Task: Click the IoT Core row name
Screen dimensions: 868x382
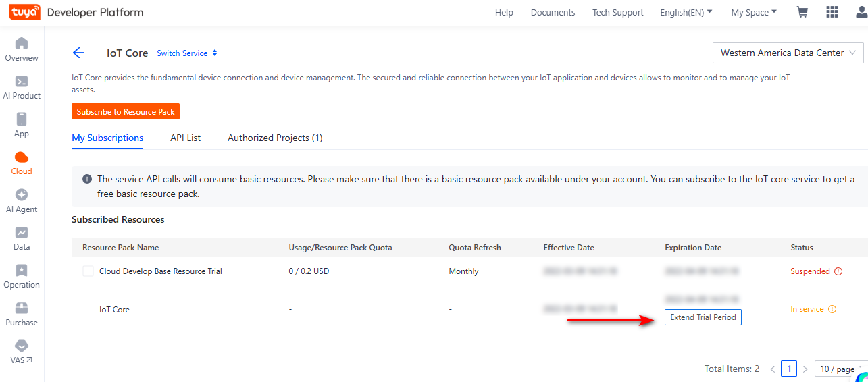Action: tap(114, 309)
